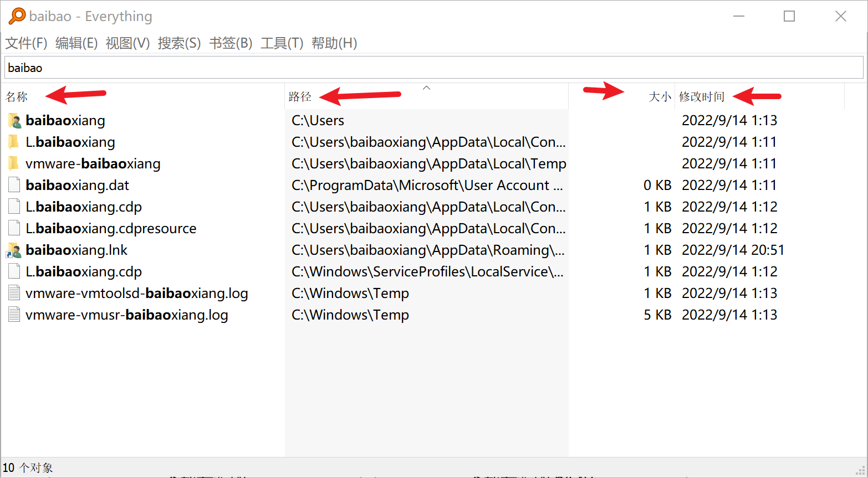The image size is (868, 478).
Task: Click the search box containing baibao
Action: coord(434,68)
